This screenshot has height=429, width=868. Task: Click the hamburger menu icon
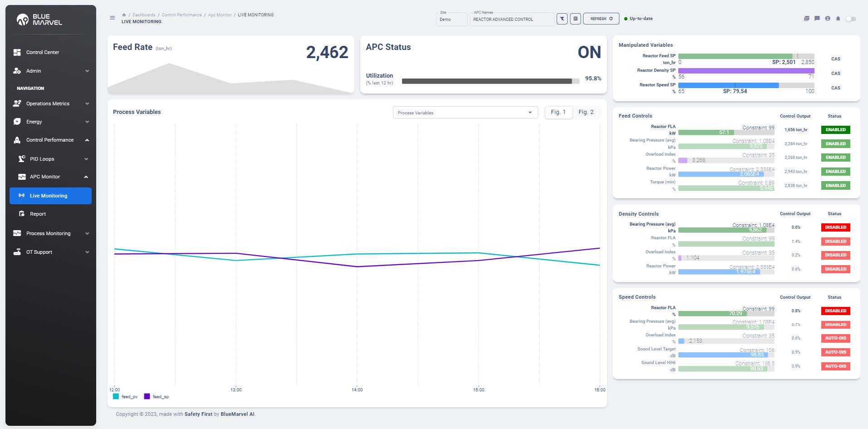coord(113,18)
